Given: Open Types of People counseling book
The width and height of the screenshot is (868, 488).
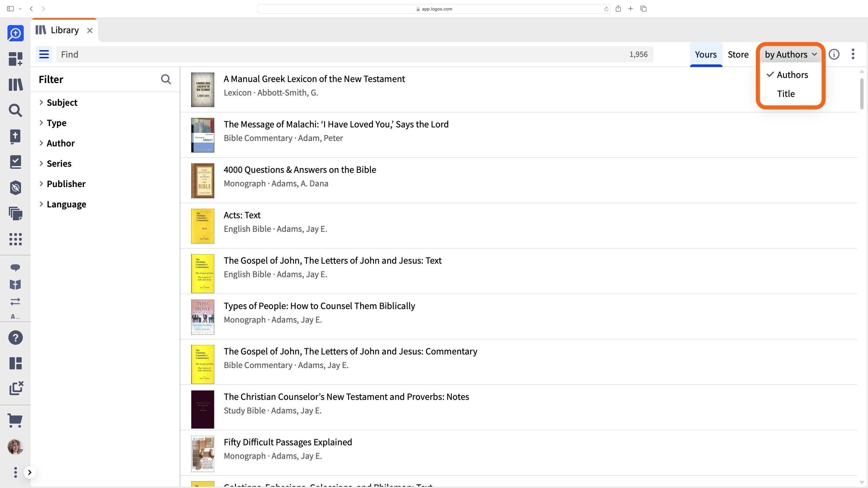Looking at the screenshot, I should [319, 306].
